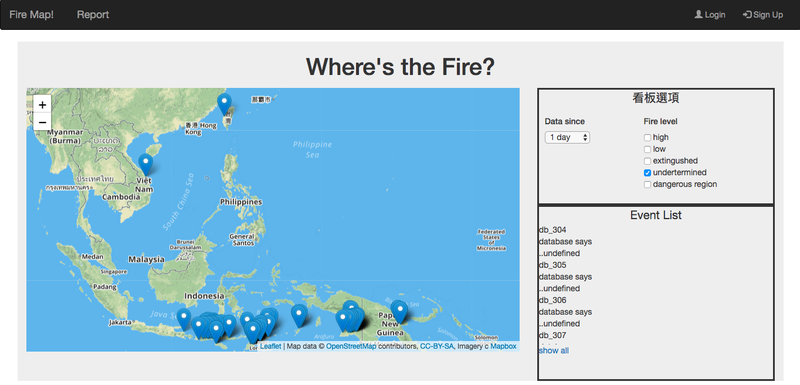
Task: Select the fire marker on Vietnam's coast
Action: click(146, 165)
